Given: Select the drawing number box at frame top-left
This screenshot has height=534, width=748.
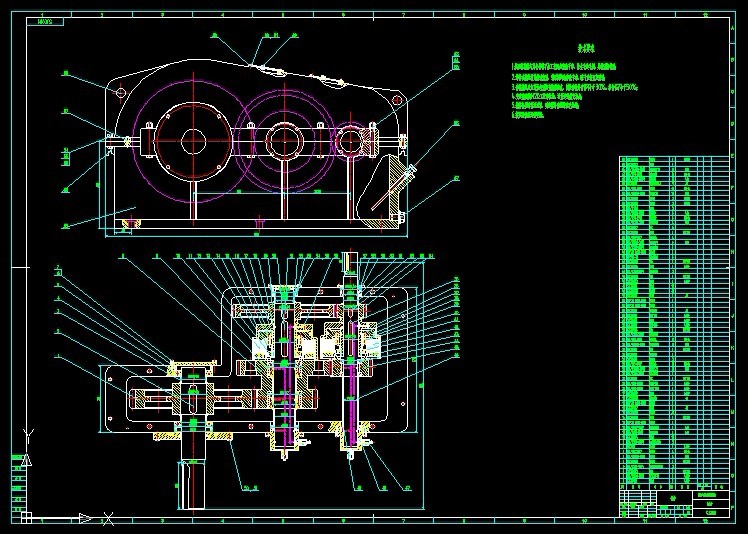Looking at the screenshot, I should 44,21.
